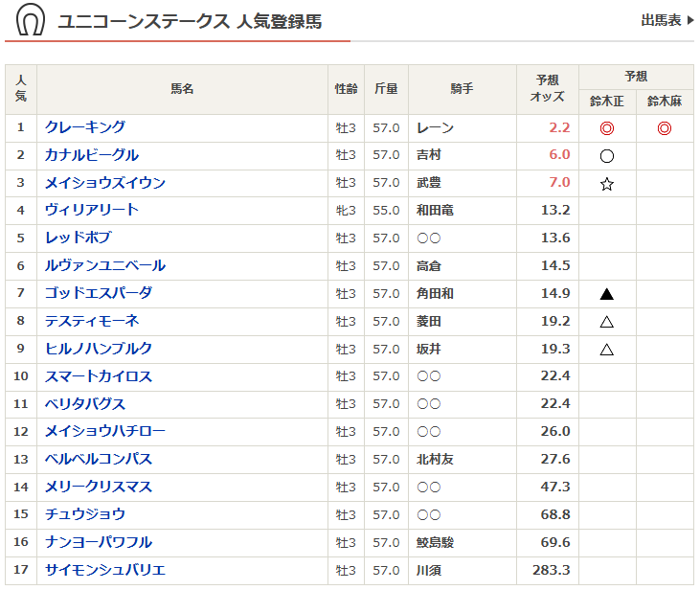Click the horseshoe logo icon
The width and height of the screenshot is (700, 590).
[31, 20]
